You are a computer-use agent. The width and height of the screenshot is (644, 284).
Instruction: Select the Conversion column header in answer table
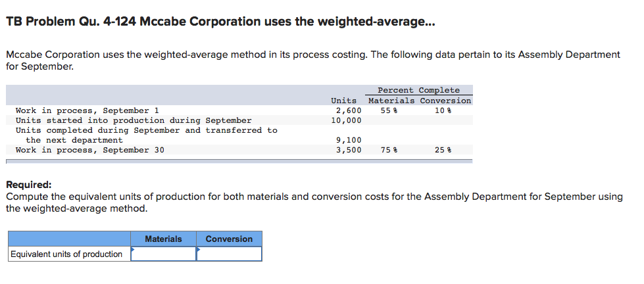(x=229, y=239)
